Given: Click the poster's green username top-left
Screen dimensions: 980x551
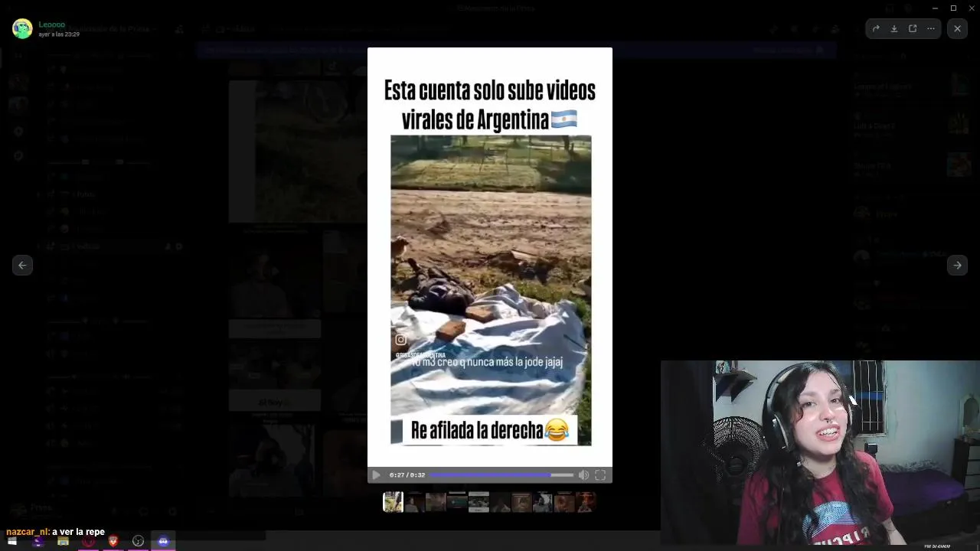Looking at the screenshot, I should [x=52, y=24].
